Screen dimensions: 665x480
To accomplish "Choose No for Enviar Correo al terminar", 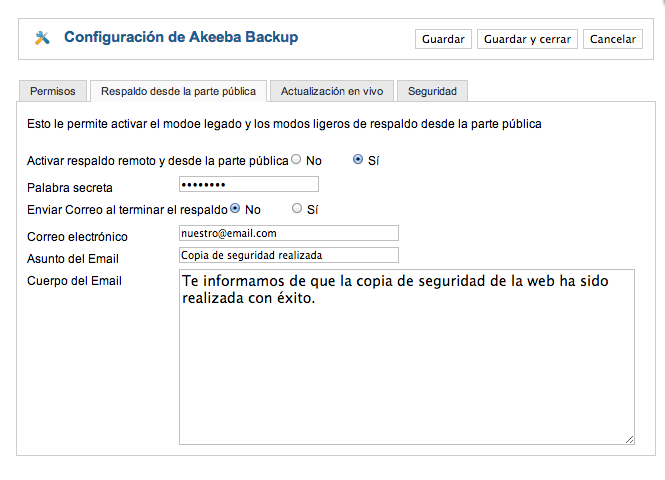I will coord(235,208).
